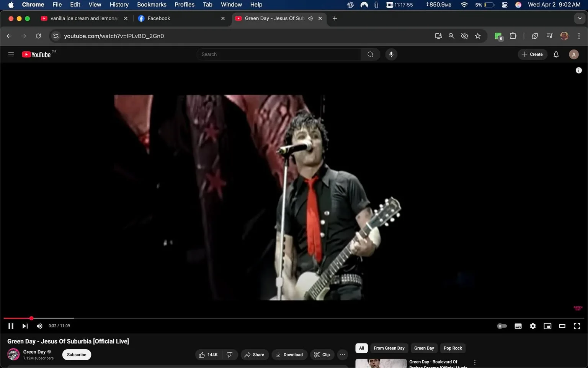The width and height of the screenshot is (588, 368).
Task: Go back to previous page
Action: tap(9, 36)
